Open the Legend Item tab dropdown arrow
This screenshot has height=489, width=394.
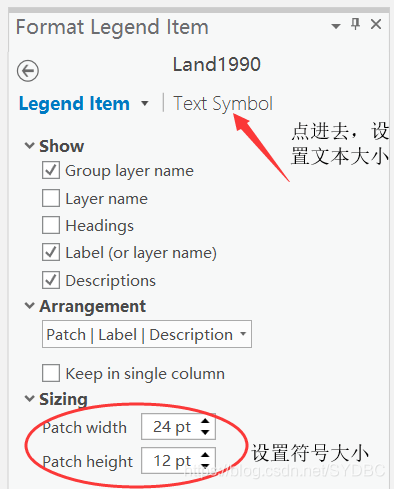[145, 103]
